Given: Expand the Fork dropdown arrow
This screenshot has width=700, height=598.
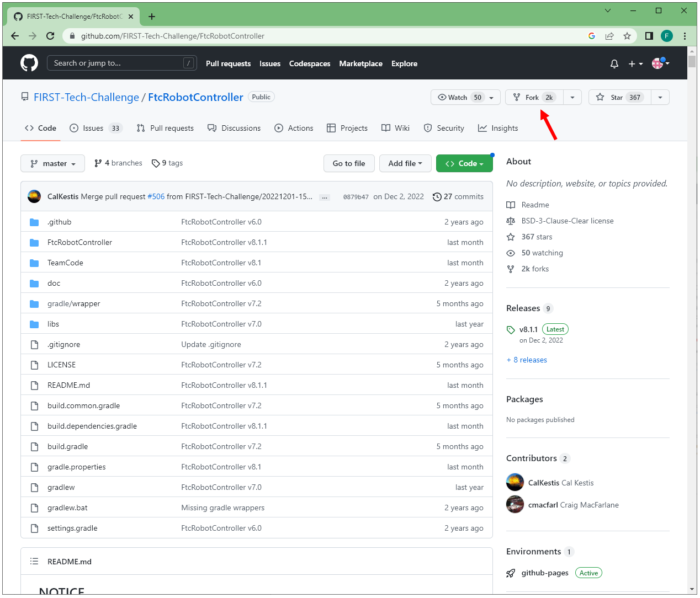Looking at the screenshot, I should pyautogui.click(x=572, y=97).
